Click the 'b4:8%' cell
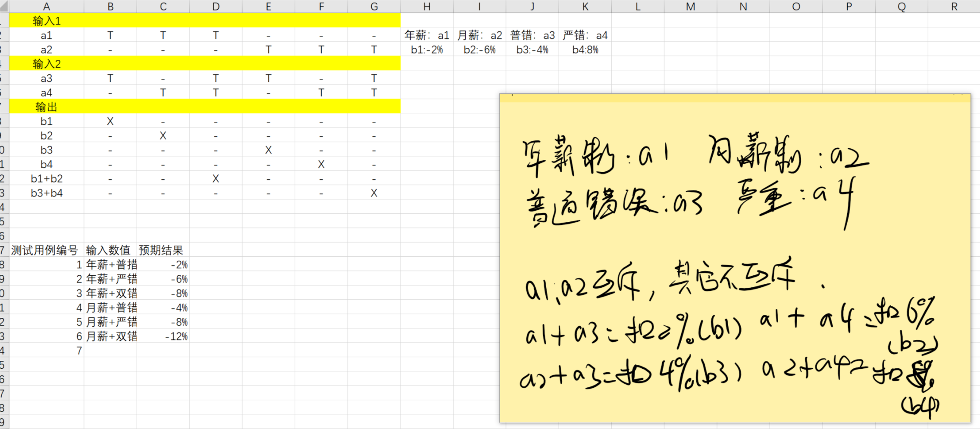This screenshot has width=980, height=429. [x=585, y=50]
